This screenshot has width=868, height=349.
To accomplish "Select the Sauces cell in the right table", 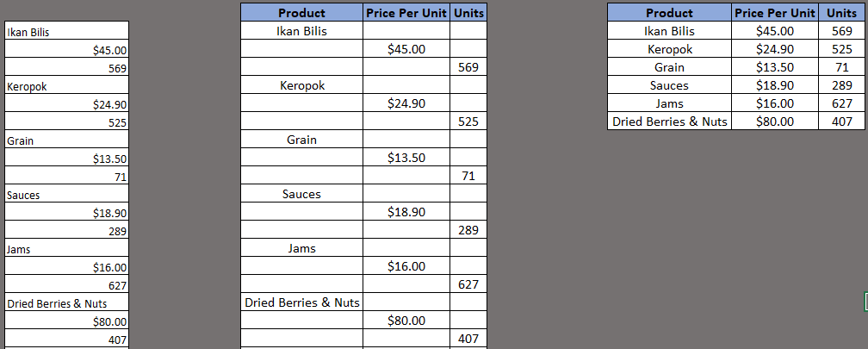I will click(x=669, y=85).
